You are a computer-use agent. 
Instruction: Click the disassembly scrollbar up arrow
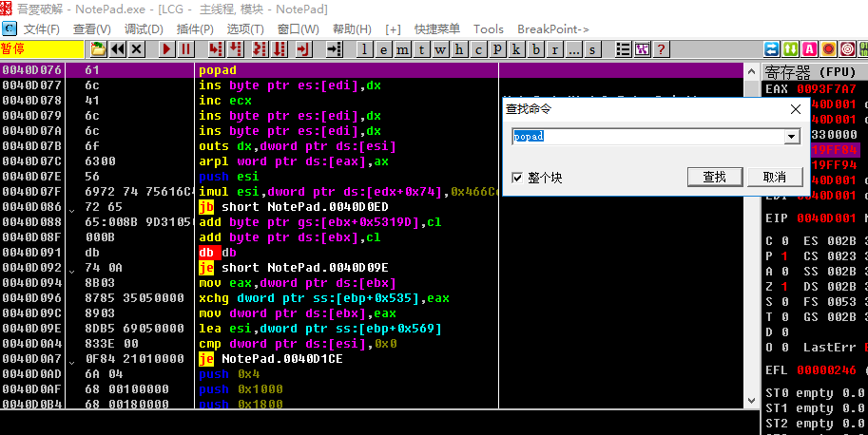pos(750,70)
